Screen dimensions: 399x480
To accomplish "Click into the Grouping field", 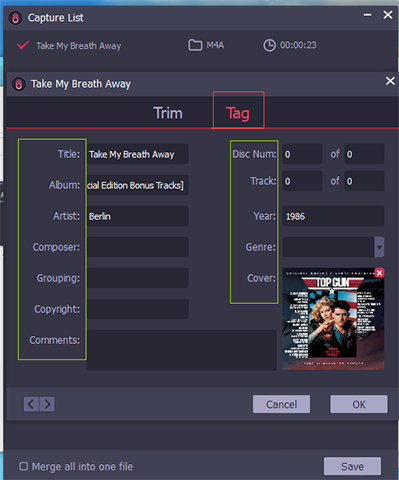I will (137, 278).
